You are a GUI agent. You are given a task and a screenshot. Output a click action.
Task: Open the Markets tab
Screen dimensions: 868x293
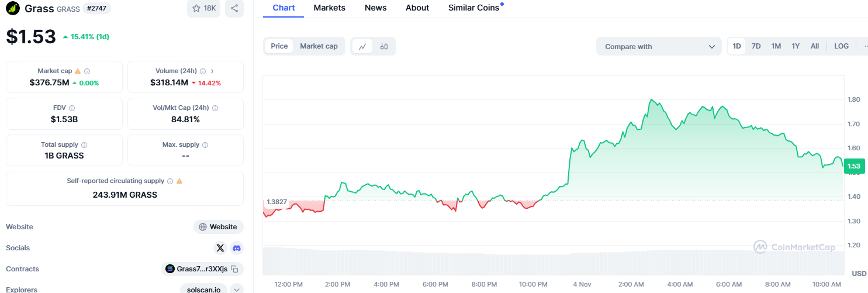click(329, 8)
